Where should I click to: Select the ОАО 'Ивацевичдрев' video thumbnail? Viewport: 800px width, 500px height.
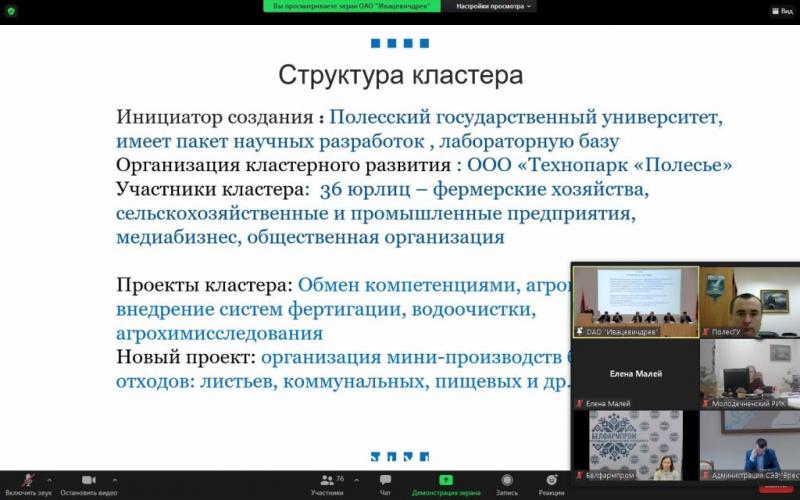[636, 302]
